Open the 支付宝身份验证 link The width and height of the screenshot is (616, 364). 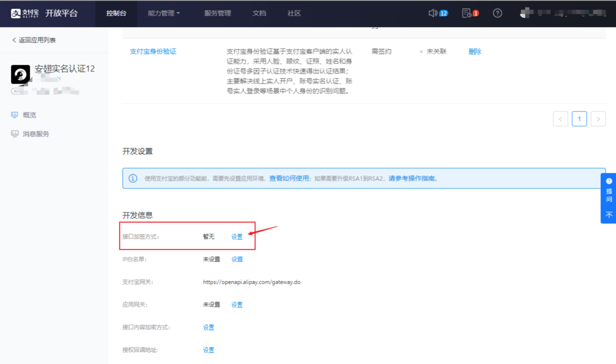[x=153, y=51]
